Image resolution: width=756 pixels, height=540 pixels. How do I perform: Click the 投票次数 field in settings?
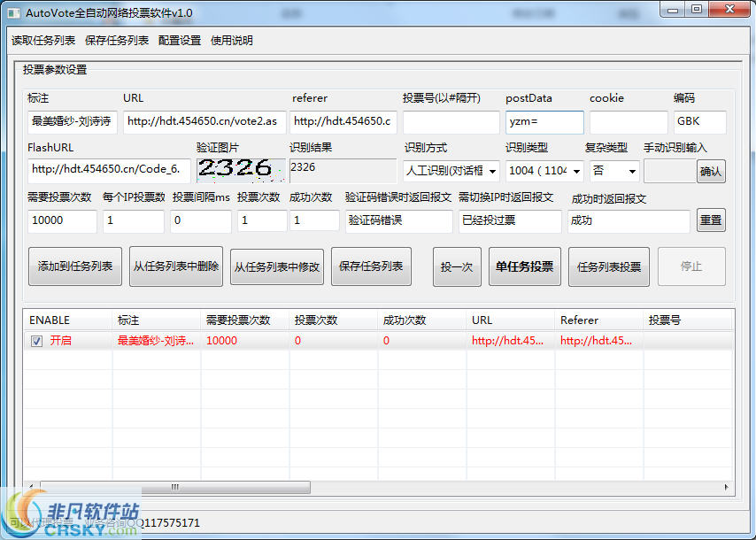pos(262,221)
